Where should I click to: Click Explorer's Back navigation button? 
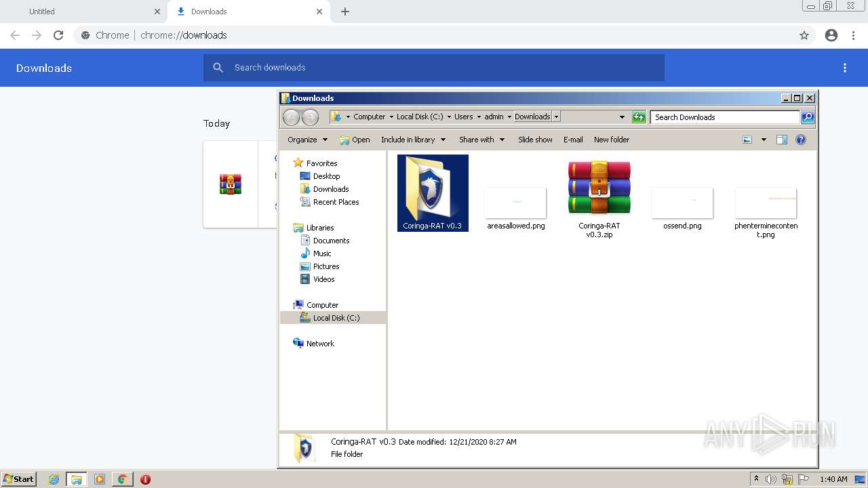tap(291, 117)
